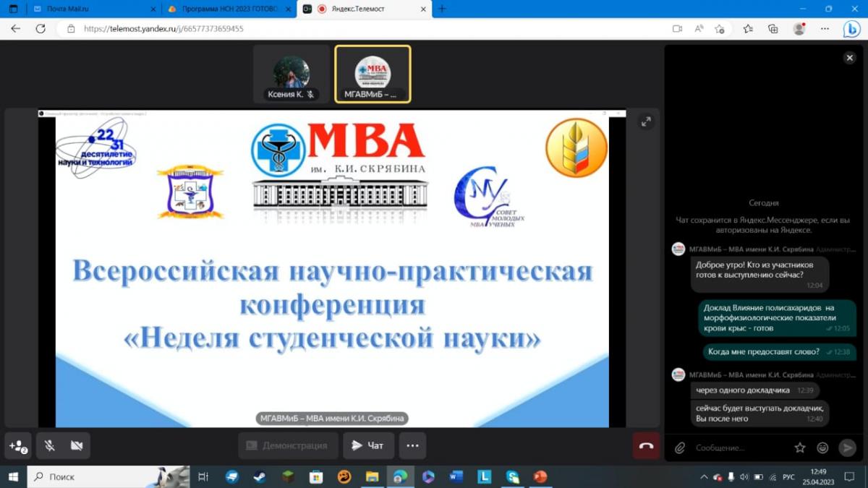868x488 pixels.
Task: Open Skype from the taskbar
Action: (512, 476)
